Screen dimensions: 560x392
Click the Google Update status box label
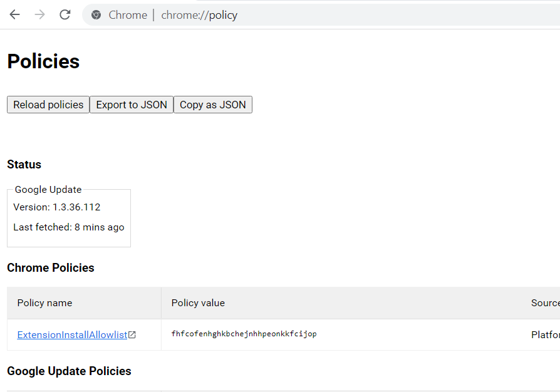pos(48,190)
